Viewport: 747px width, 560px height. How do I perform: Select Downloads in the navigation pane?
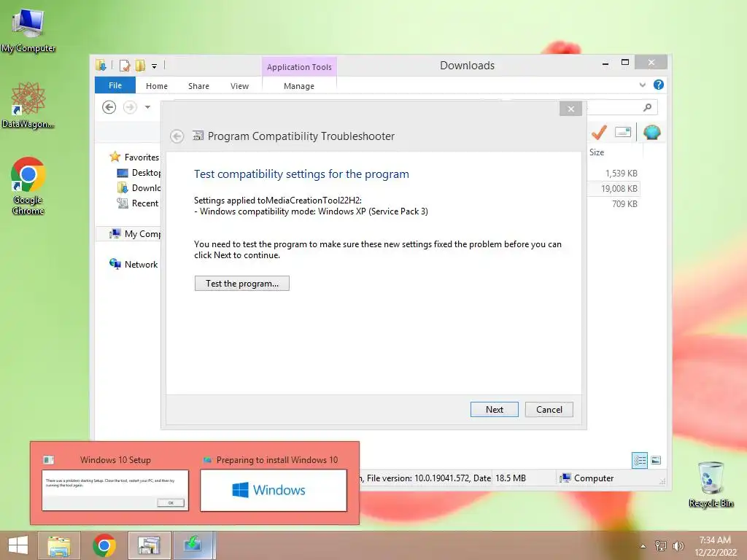pos(139,187)
